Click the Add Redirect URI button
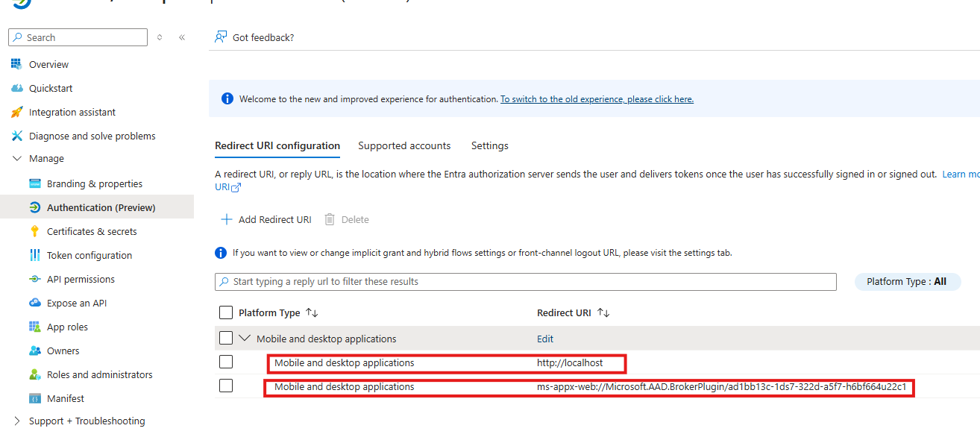The height and width of the screenshot is (440, 980). coord(266,219)
